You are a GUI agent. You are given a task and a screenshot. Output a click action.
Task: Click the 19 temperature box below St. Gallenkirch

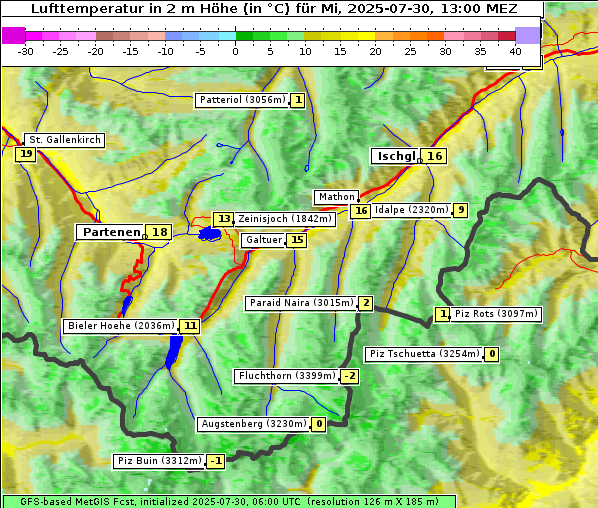[26, 154]
